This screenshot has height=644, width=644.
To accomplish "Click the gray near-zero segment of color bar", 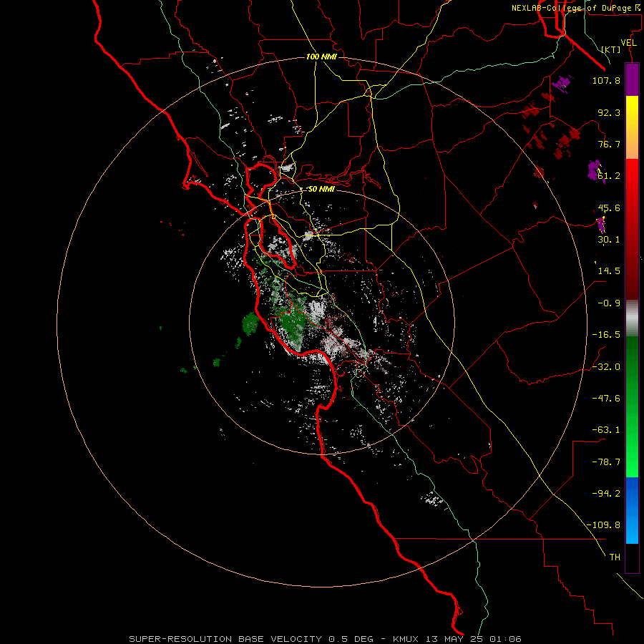I will tap(632, 318).
